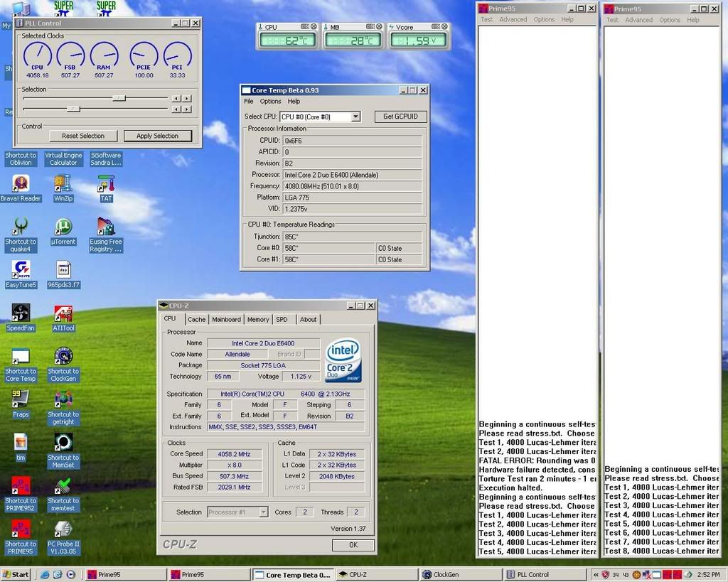Click the upper PLL Control selection slider
Screen dimensions: 728x582
coord(119,98)
